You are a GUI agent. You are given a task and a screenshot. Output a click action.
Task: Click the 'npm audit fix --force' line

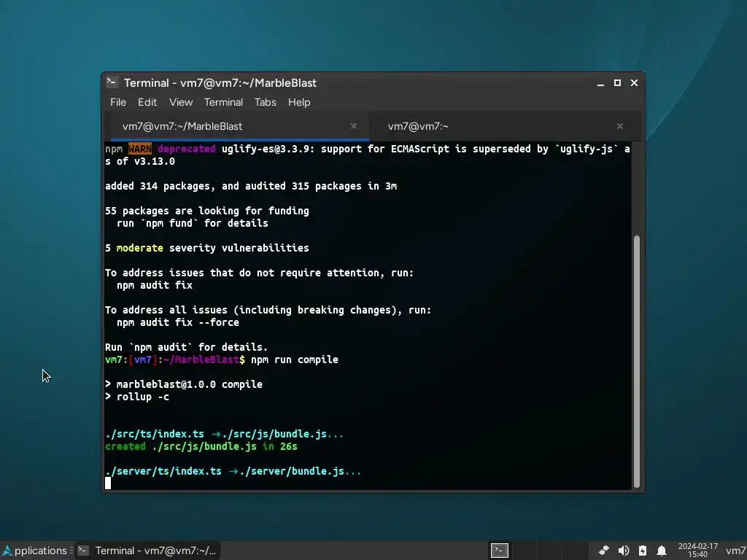[x=178, y=322]
